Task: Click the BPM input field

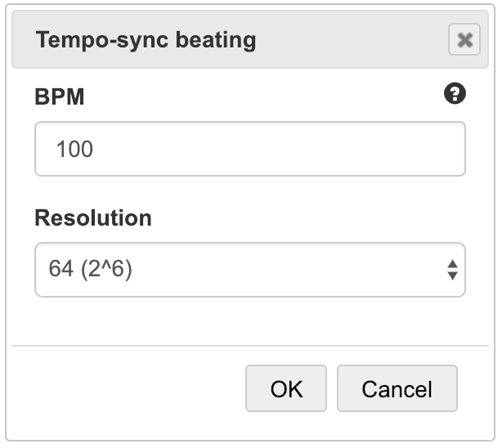Action: click(249, 150)
